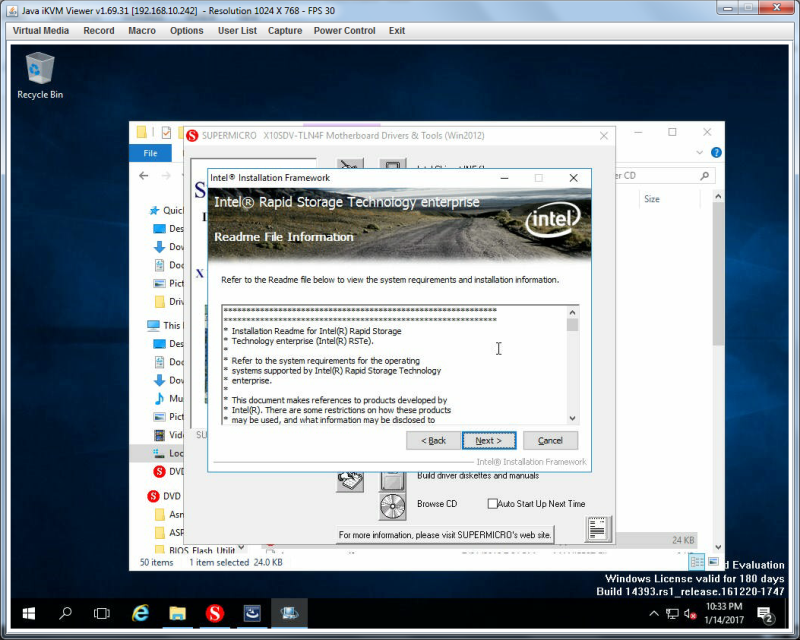
Task: Click the Supermicro icon in the taskbar
Action: 215,613
